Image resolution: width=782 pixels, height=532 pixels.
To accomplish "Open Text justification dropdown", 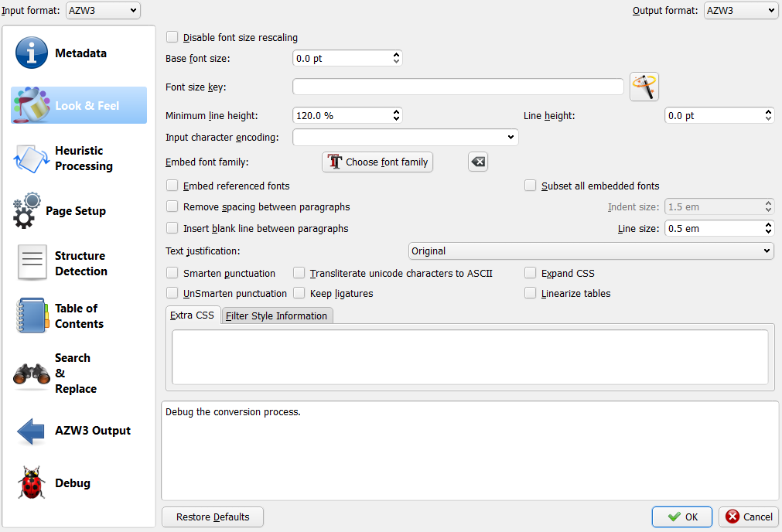I will pyautogui.click(x=591, y=251).
